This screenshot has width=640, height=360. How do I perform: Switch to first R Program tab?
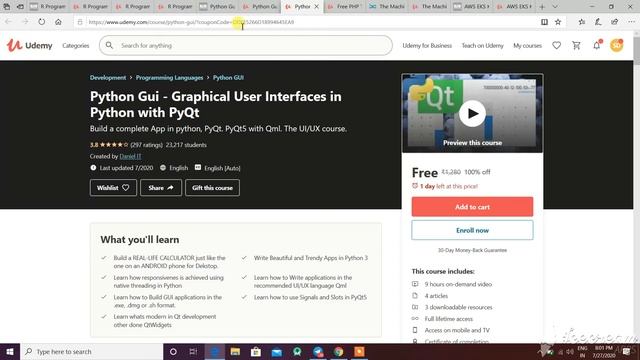(48, 7)
